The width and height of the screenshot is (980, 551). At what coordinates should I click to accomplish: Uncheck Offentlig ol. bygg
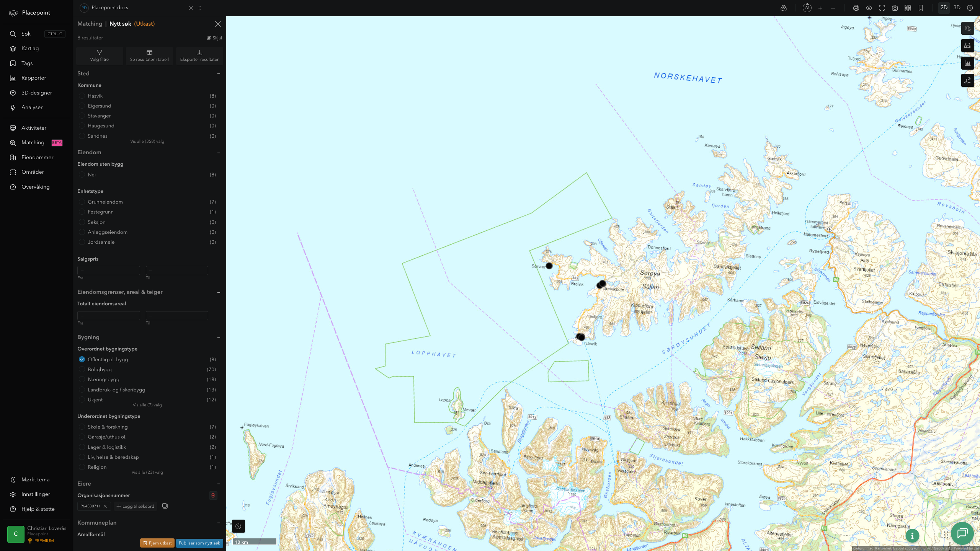(x=82, y=359)
